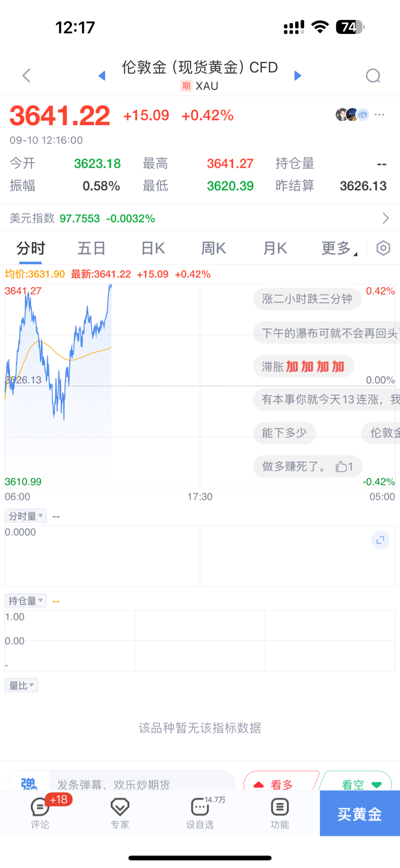Tap the back arrow icon
400x868 pixels.
pos(27,76)
